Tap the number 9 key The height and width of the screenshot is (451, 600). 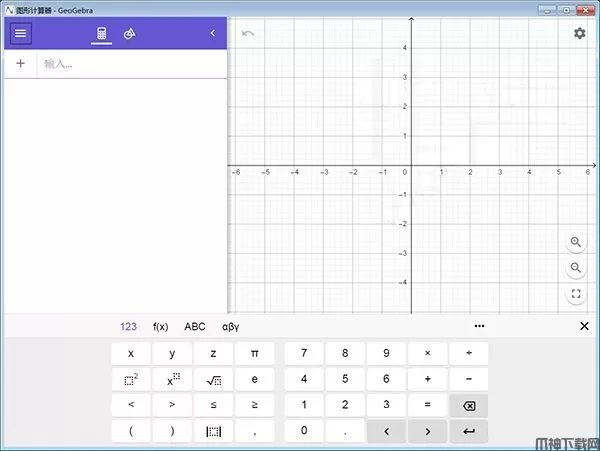pos(386,353)
